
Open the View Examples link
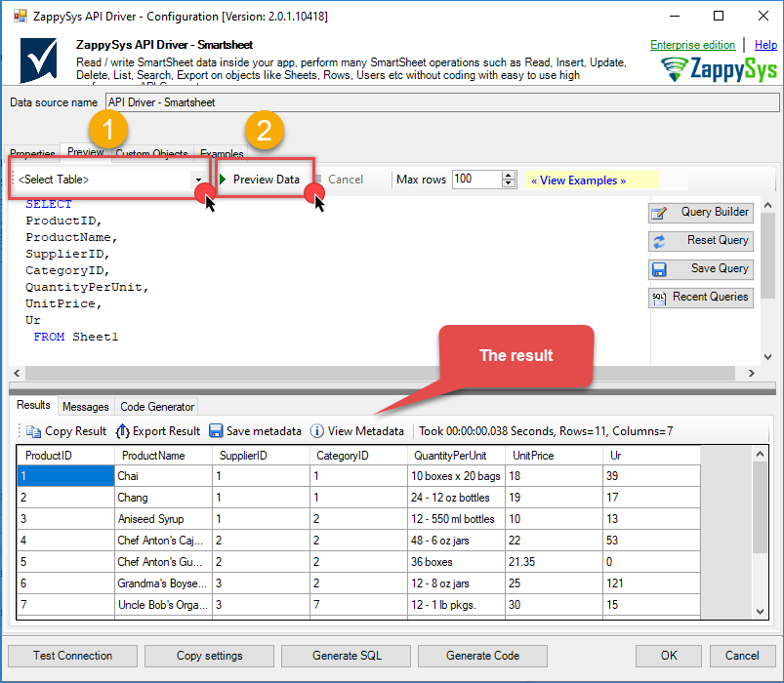pyautogui.click(x=578, y=181)
